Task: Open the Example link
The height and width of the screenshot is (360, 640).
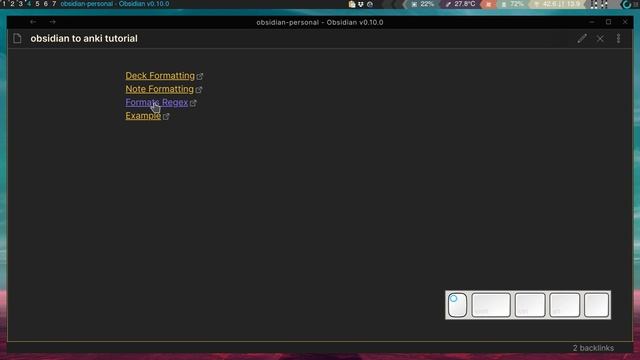Action: point(143,116)
